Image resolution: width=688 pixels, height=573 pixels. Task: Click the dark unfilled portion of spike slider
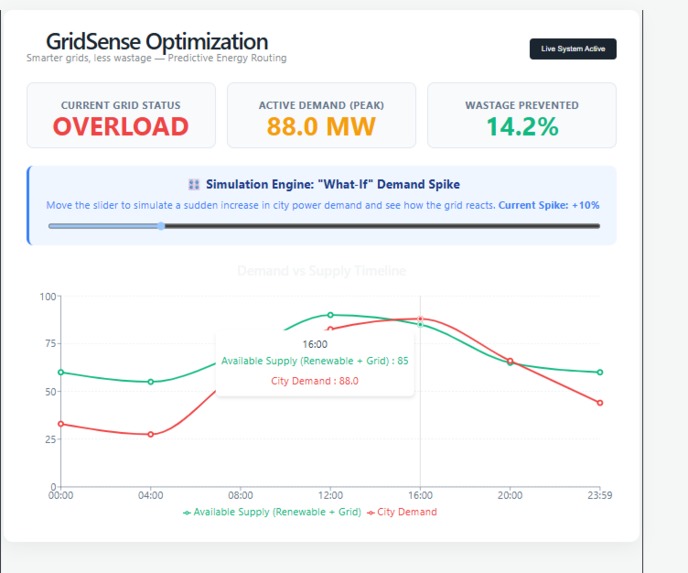point(382,226)
